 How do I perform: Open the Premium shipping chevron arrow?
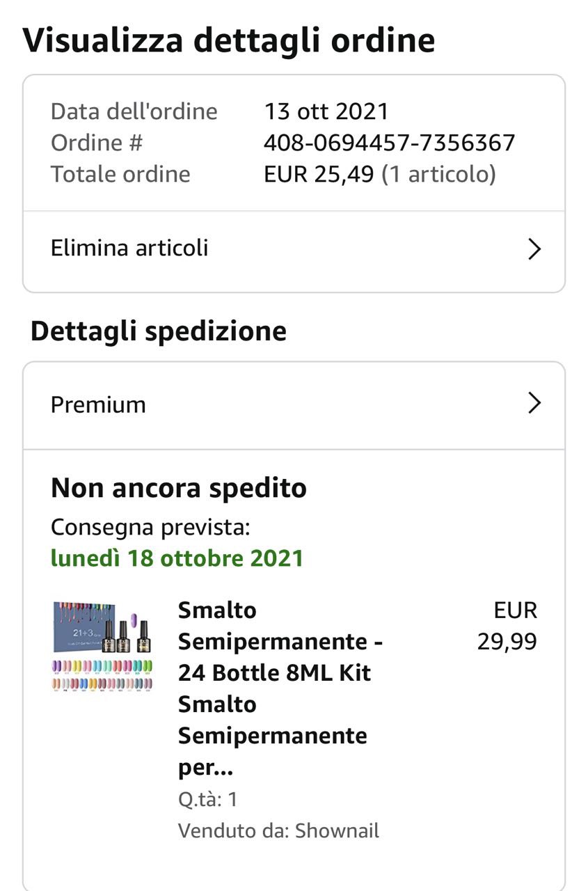click(534, 403)
